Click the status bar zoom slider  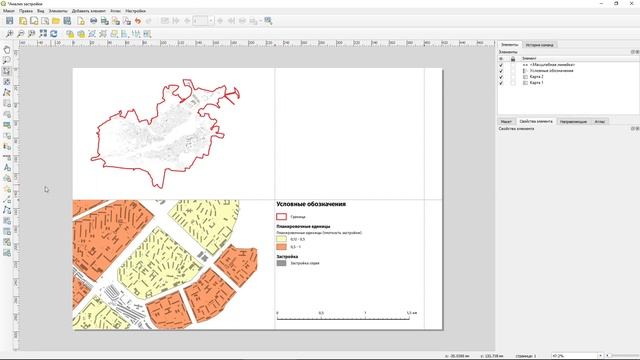624,356
